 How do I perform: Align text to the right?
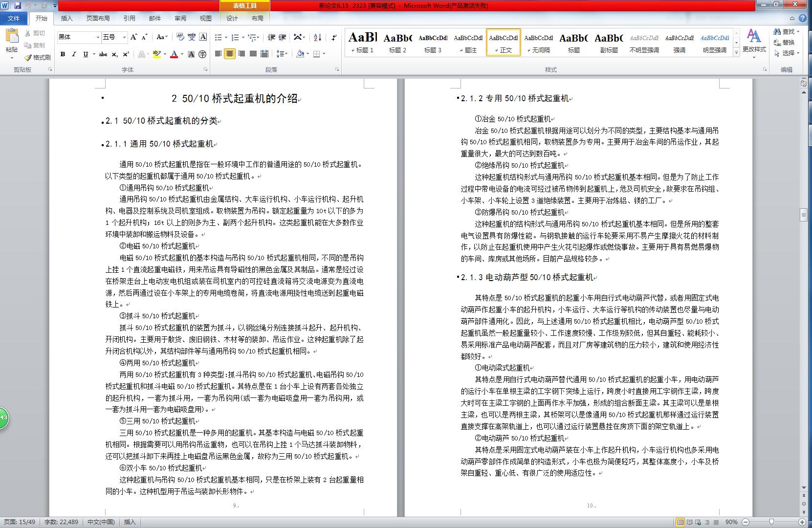point(241,54)
